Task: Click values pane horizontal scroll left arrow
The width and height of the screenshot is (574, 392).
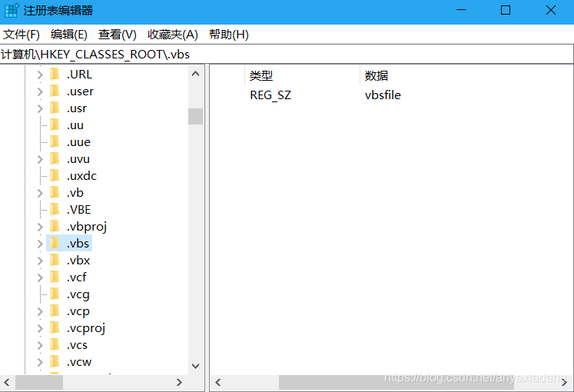Action: click(218, 383)
